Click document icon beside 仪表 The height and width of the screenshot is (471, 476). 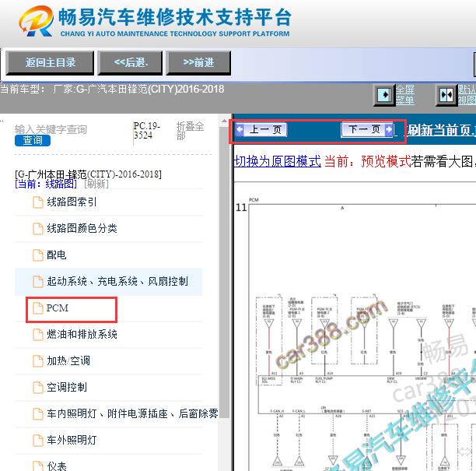pyautogui.click(x=38, y=466)
